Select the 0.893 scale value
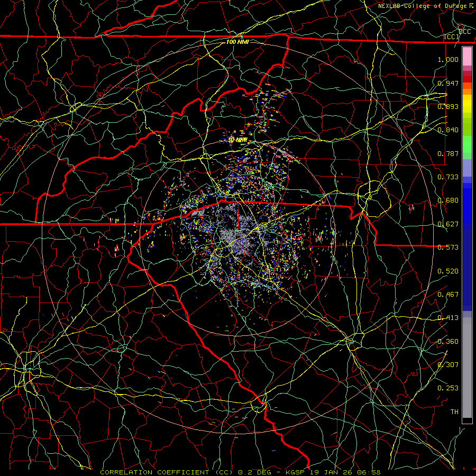This screenshot has height=476, width=476. tap(448, 106)
